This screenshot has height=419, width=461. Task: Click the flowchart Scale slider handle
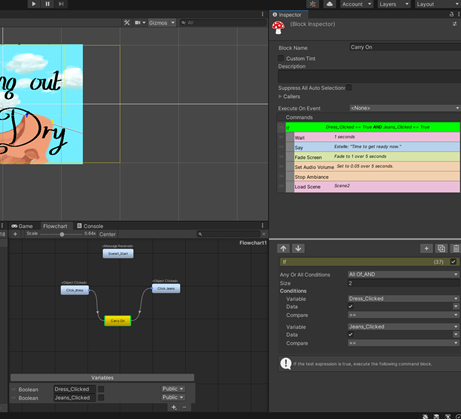pyautogui.click(x=62, y=234)
